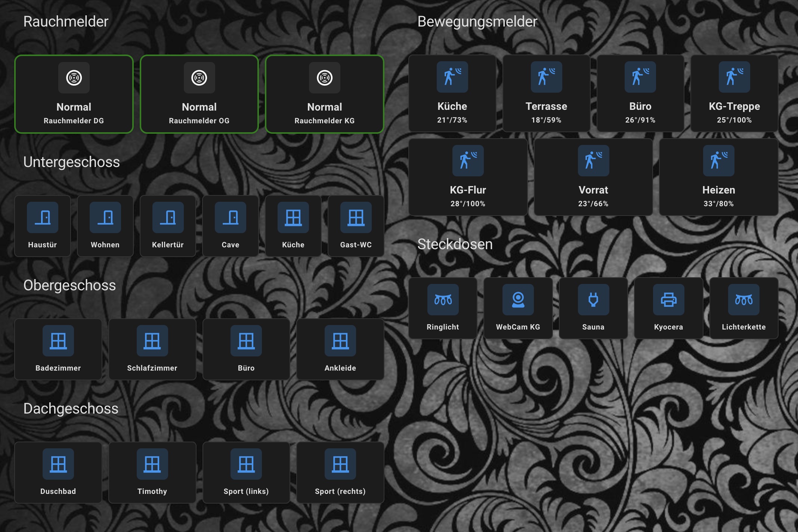Open the Rauchmelder KG smoke detector card

click(325, 94)
